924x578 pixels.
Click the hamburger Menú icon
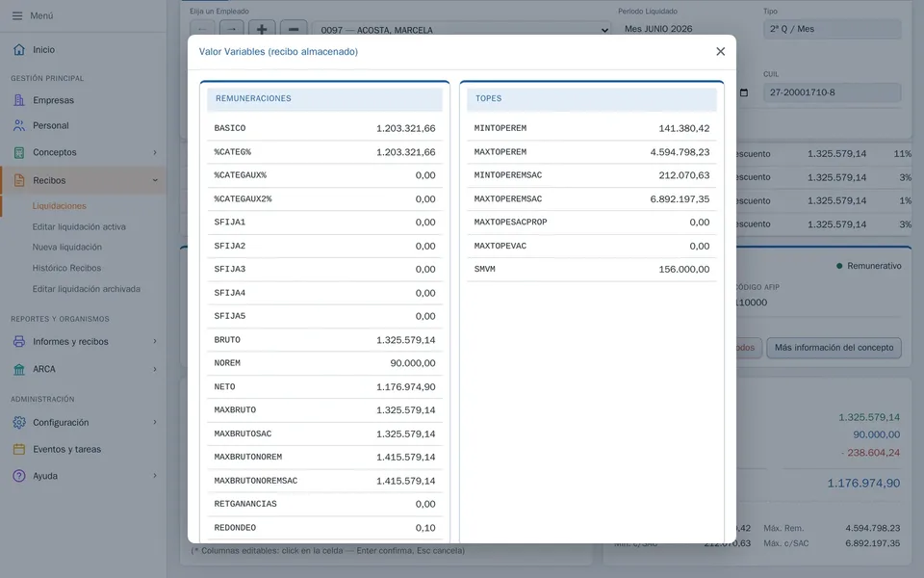17,16
